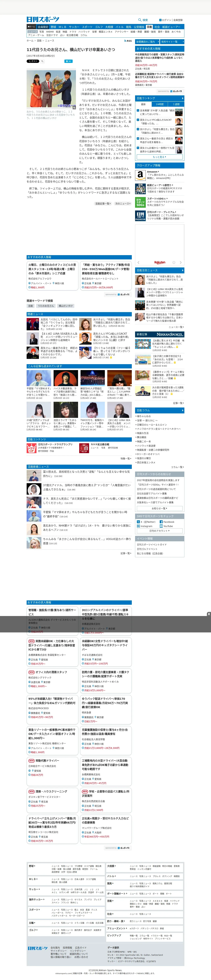Image resolution: width=211 pixels, height=980 pixels.
Task: Open 有料サイト一覧 dropdown
Action: pyautogui.click(x=172, y=42)
